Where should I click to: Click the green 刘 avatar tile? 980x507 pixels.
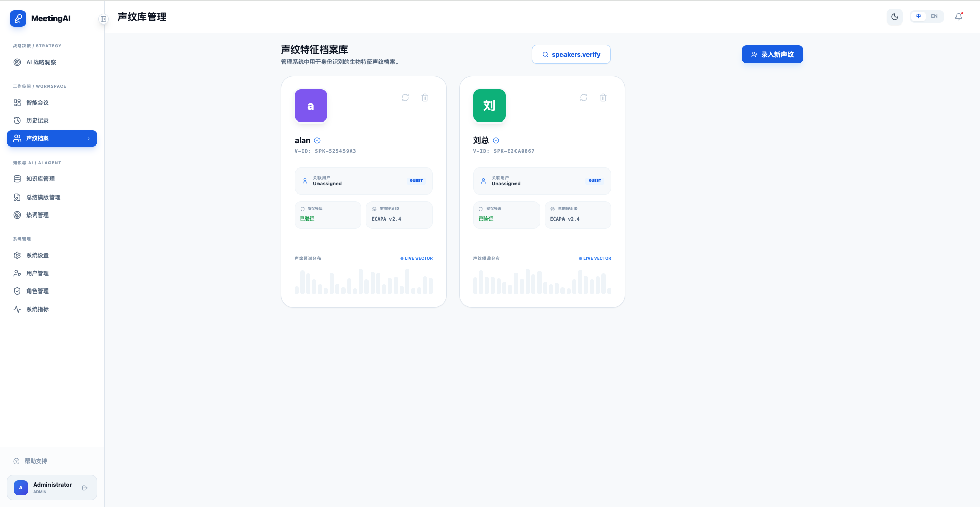pyautogui.click(x=489, y=106)
